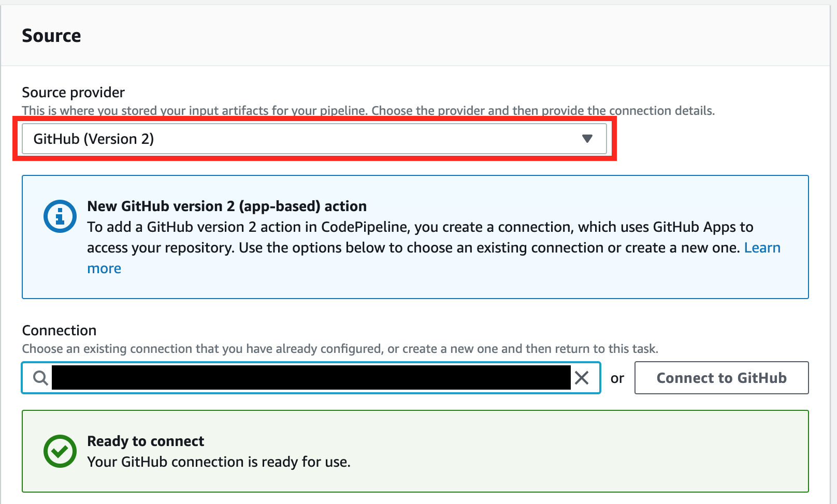The image size is (837, 504).
Task: Open the Learn more link
Action: pyautogui.click(x=762, y=248)
